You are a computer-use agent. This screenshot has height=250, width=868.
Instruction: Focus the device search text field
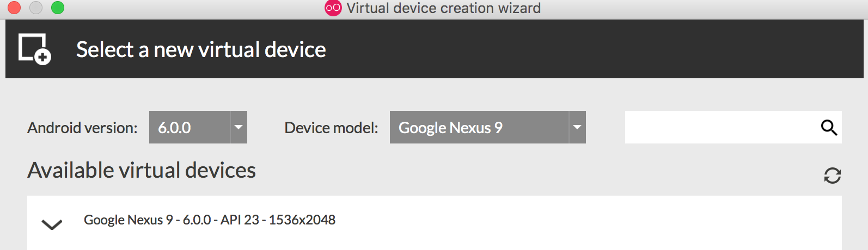tap(719, 127)
